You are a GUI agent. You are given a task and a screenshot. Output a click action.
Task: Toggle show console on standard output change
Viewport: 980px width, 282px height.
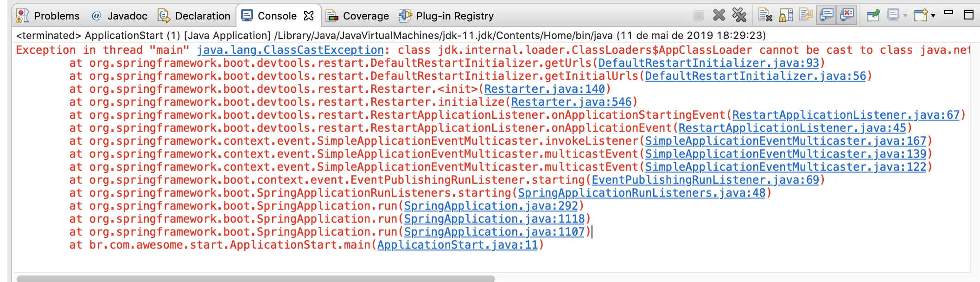(x=826, y=15)
